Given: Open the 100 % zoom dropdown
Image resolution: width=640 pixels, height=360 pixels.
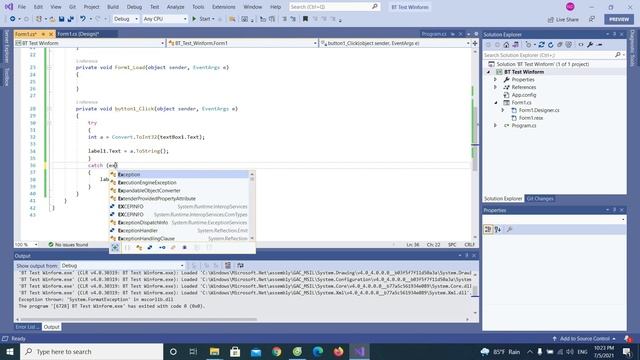Looking at the screenshot, I should [x=27, y=244].
